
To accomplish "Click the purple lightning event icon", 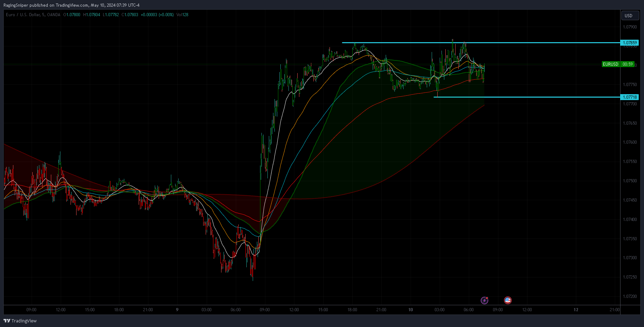I will (x=484, y=300).
